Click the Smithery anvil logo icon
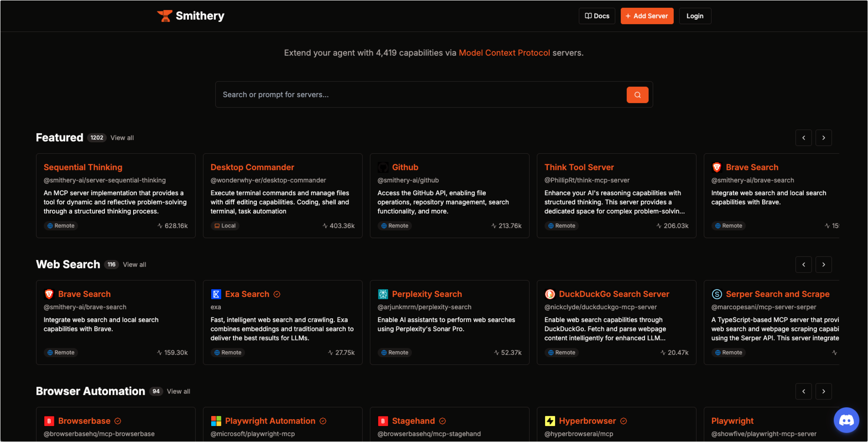The height and width of the screenshot is (442, 868). click(x=165, y=16)
